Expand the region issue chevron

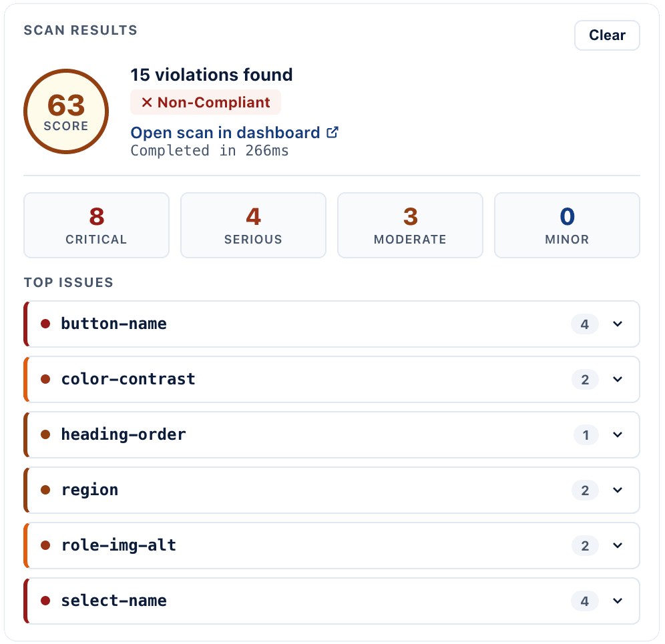tap(618, 490)
